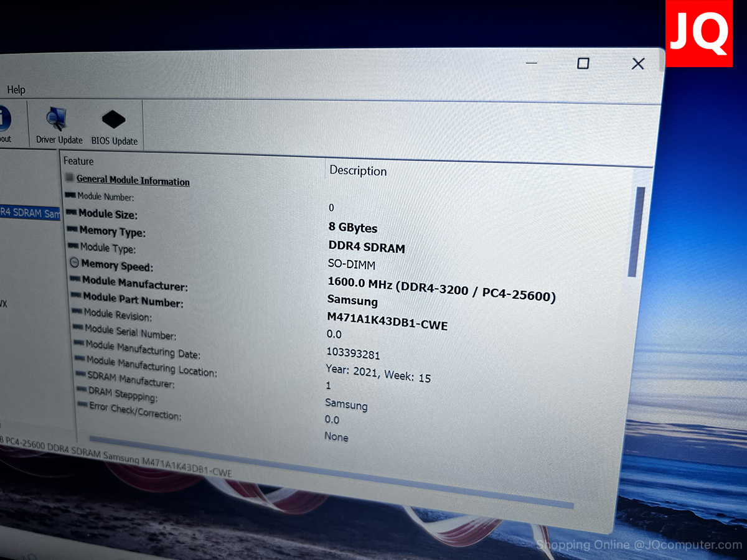Click the icon beside General Module Information

(69, 178)
